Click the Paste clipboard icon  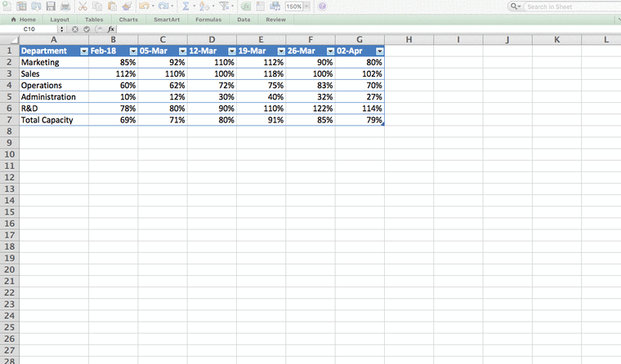[x=113, y=6]
